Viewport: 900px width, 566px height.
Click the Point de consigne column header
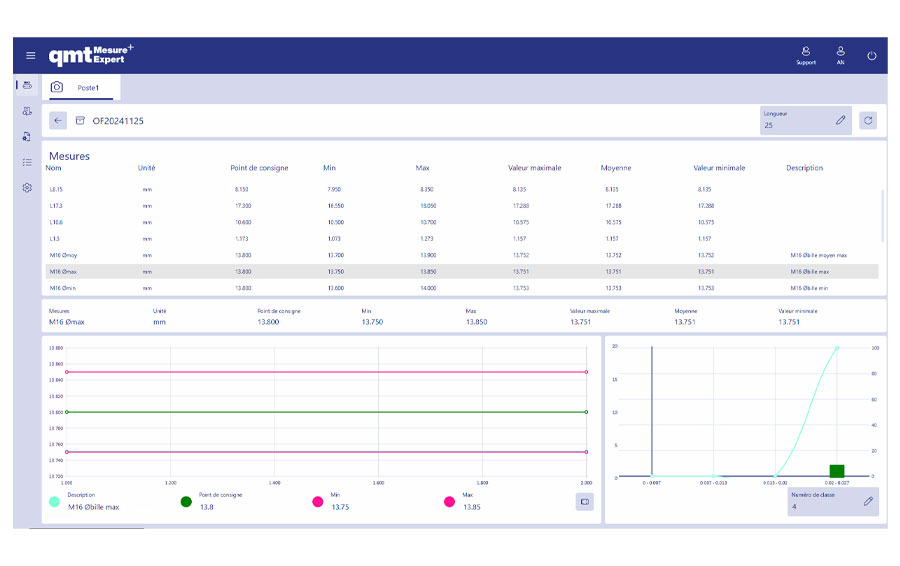[x=259, y=168]
